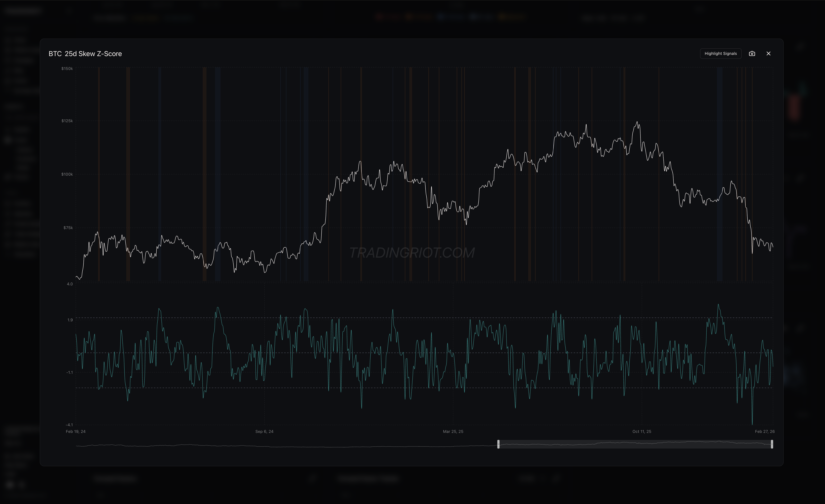Click the camera snapshot icon to export the chart

(752, 53)
